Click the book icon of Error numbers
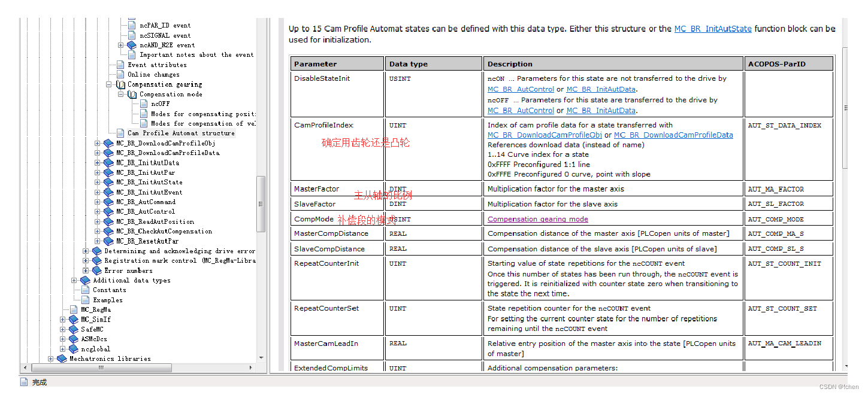This screenshot has width=868, height=395. coord(96,270)
